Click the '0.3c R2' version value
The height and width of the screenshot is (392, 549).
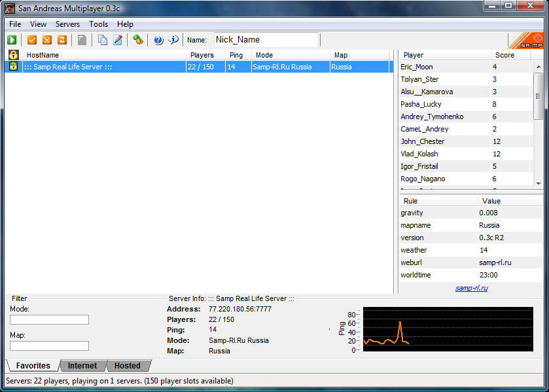(x=491, y=238)
